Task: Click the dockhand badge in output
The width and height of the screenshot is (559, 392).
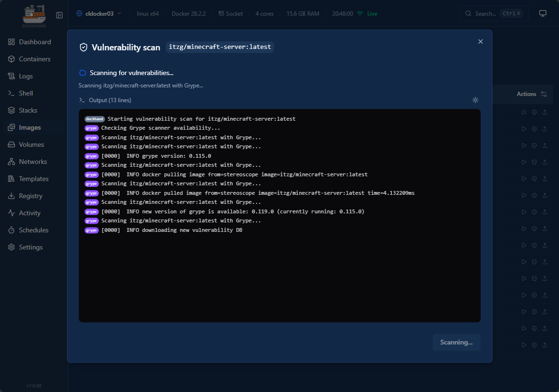Action: pos(95,119)
